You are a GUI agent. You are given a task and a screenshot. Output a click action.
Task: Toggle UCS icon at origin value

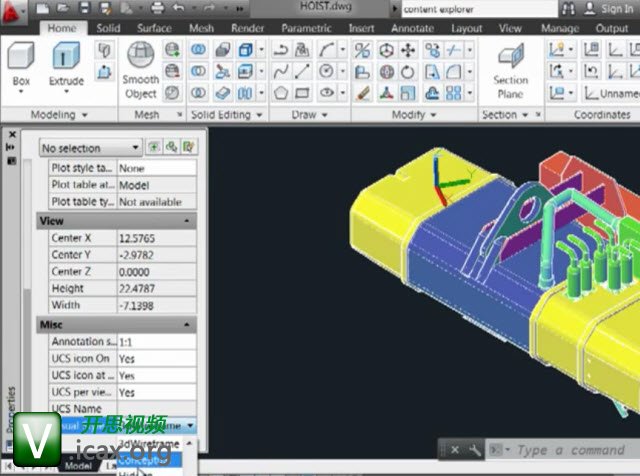[x=156, y=375]
